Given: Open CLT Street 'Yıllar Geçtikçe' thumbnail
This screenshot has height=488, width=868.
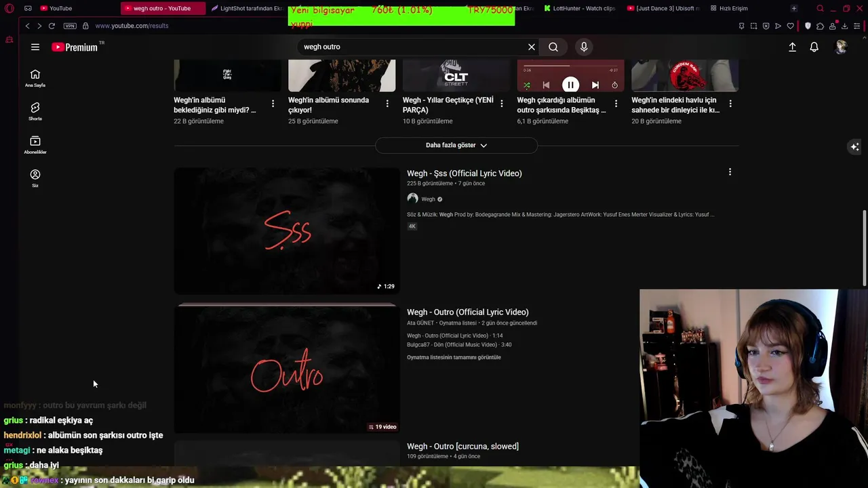Looking at the screenshot, I should pyautogui.click(x=456, y=75).
